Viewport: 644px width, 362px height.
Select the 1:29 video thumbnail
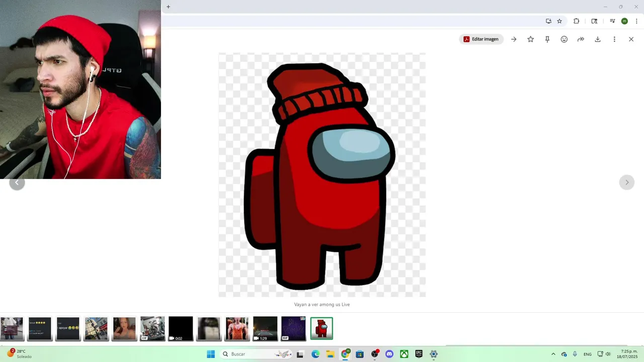[x=265, y=328]
